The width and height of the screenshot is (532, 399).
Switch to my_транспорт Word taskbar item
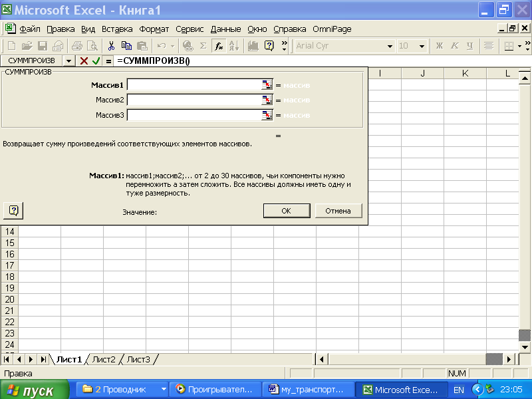[x=308, y=390]
